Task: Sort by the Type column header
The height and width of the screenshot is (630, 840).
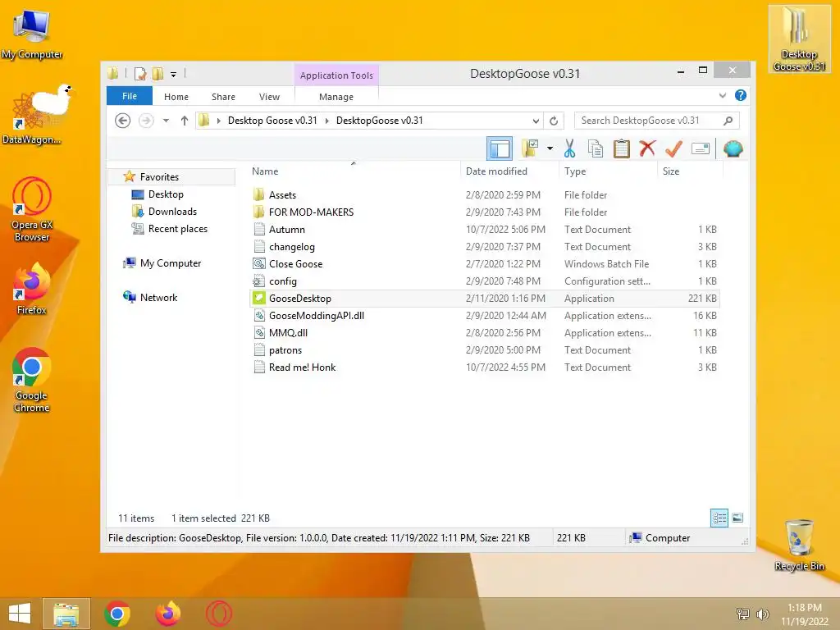Action: (x=608, y=171)
